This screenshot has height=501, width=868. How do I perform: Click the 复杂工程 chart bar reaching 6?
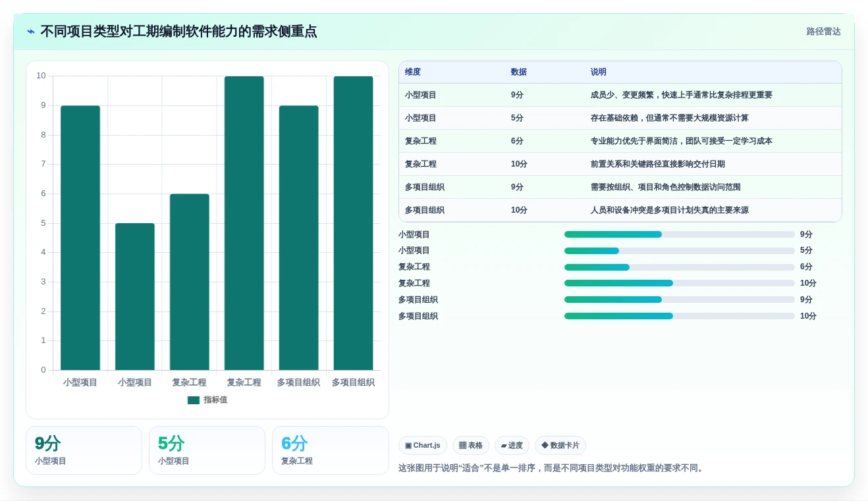pyautogui.click(x=190, y=282)
